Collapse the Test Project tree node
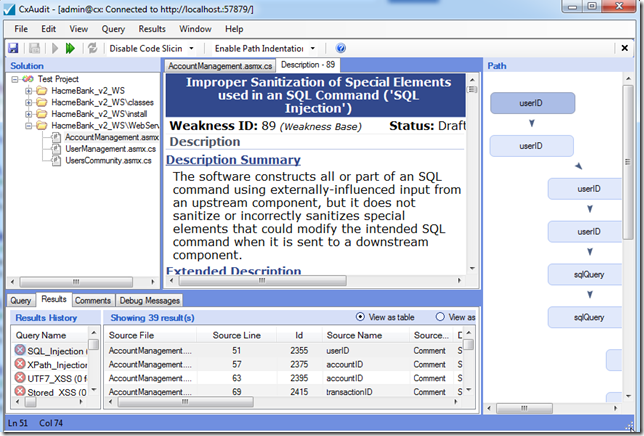The width and height of the screenshot is (644, 436). pos(15,79)
